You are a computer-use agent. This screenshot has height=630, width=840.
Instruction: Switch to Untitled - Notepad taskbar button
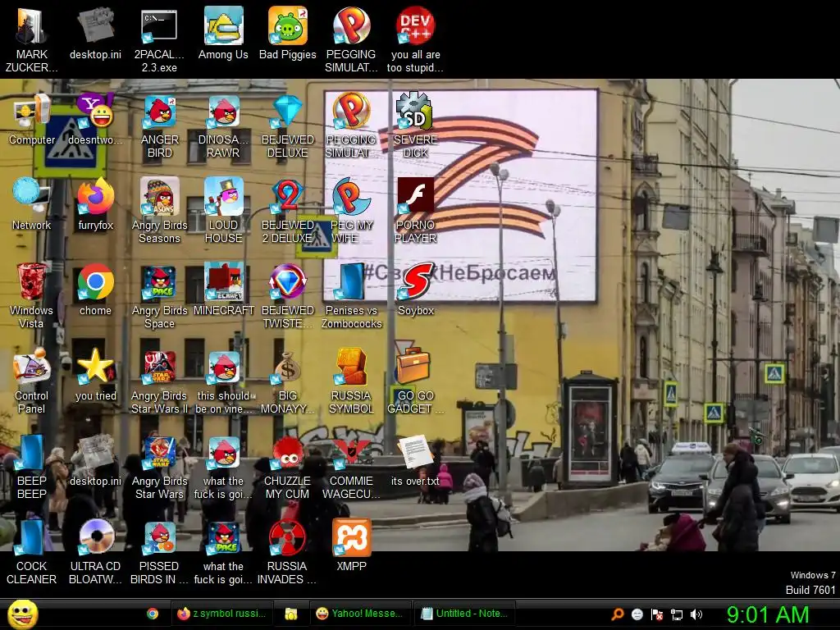[x=464, y=614]
